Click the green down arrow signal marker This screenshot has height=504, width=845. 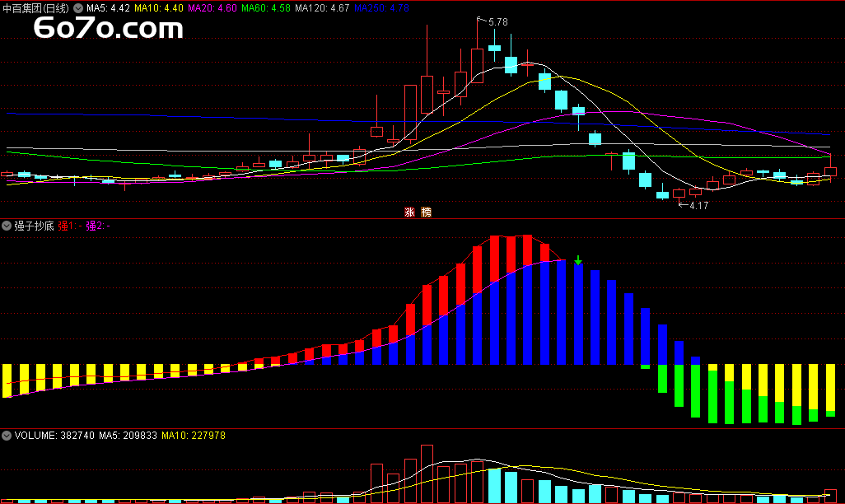[x=578, y=260]
